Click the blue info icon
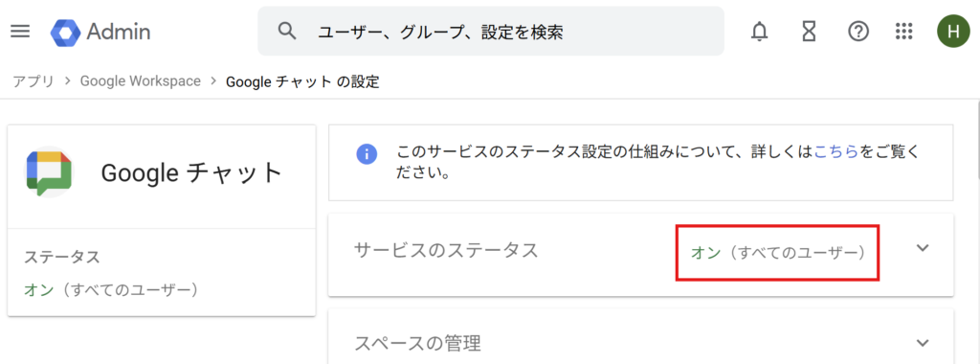This screenshot has height=364, width=980. [x=367, y=153]
